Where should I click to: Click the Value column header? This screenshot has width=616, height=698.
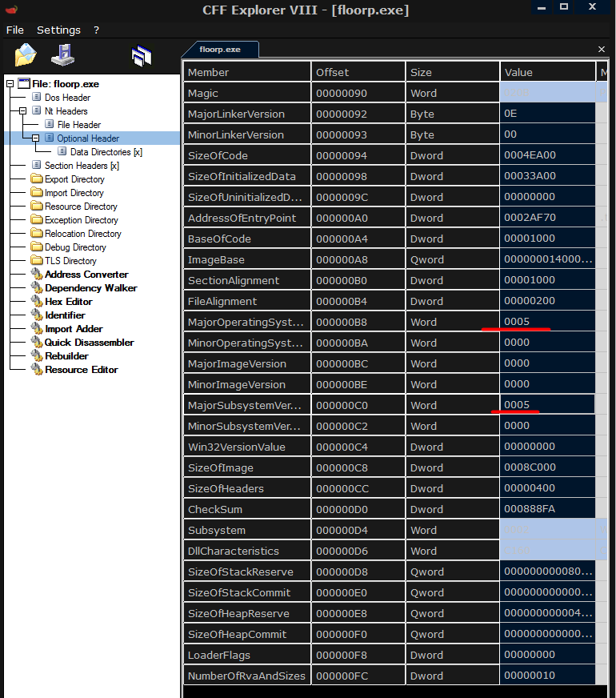pos(547,72)
